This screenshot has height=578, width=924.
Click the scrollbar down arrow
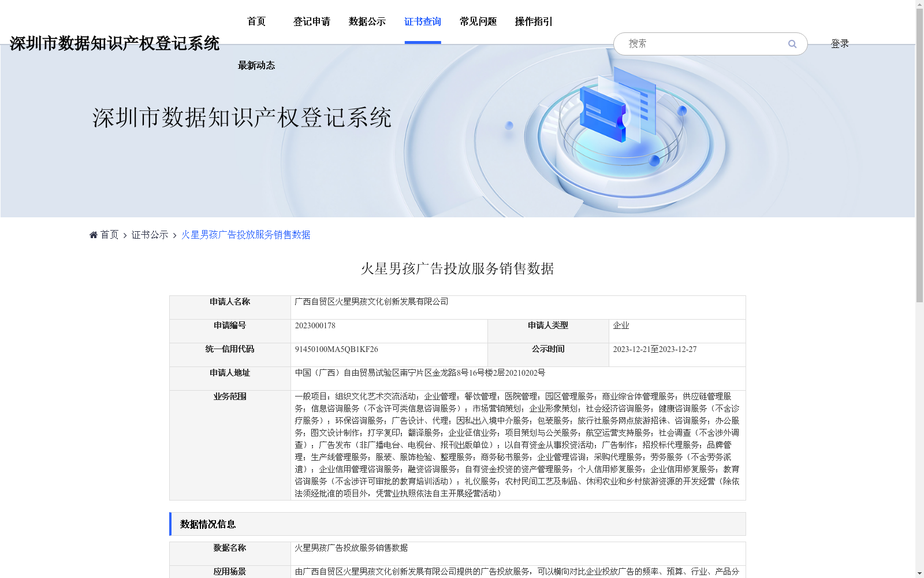point(919,574)
